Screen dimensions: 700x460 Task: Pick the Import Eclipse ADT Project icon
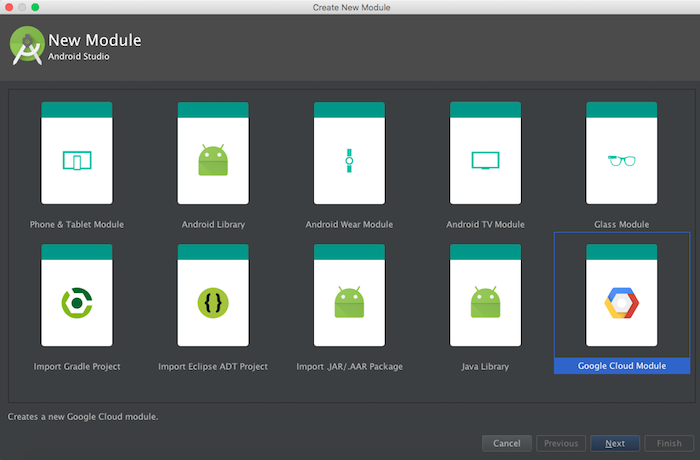(213, 302)
